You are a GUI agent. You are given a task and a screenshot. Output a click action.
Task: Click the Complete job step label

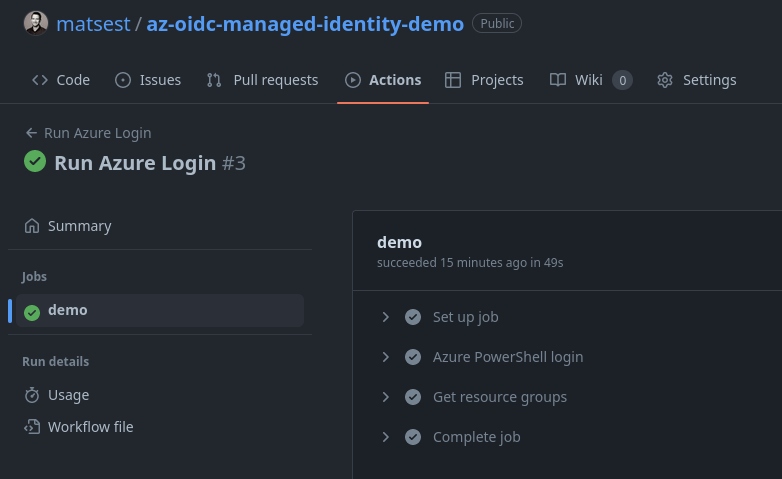[476, 437]
